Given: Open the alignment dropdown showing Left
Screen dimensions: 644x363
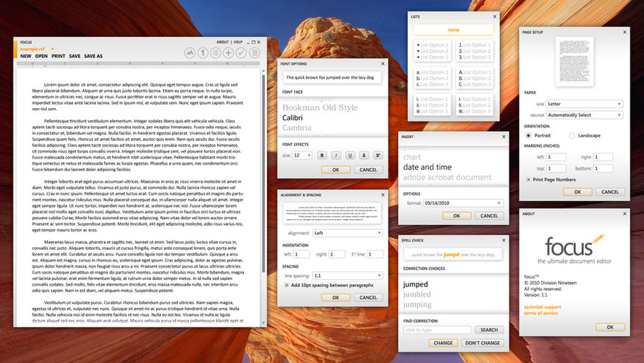Looking at the screenshot, I should [x=348, y=233].
